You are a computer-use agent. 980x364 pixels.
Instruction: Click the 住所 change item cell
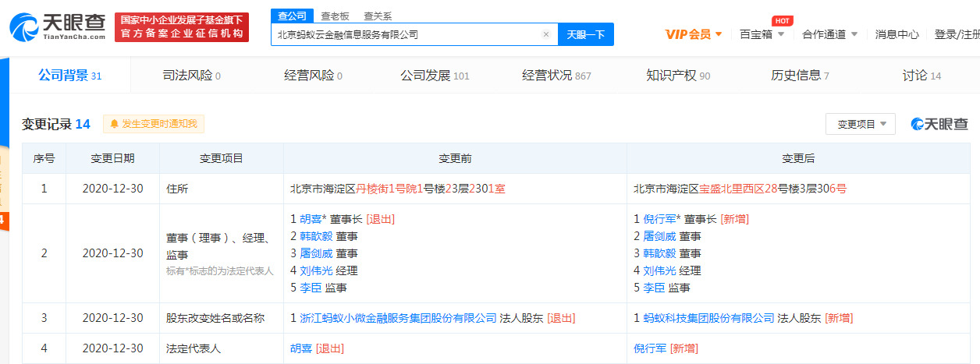(222, 189)
